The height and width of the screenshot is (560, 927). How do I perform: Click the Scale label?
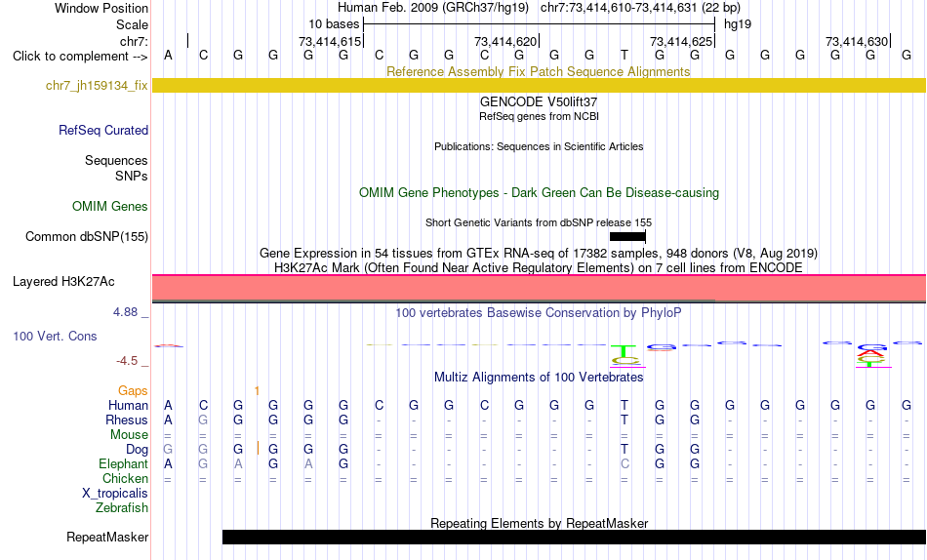(x=132, y=24)
